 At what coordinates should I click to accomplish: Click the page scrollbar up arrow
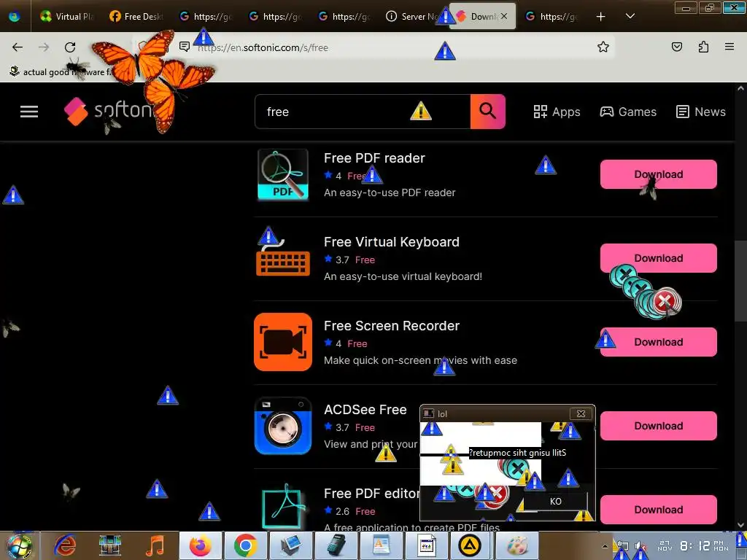[740, 88]
